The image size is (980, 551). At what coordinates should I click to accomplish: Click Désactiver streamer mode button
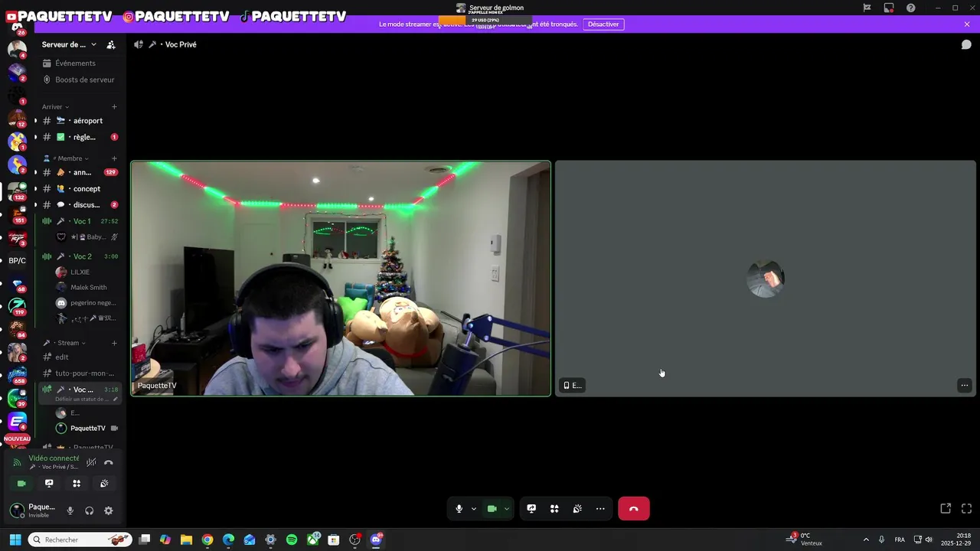coord(603,24)
